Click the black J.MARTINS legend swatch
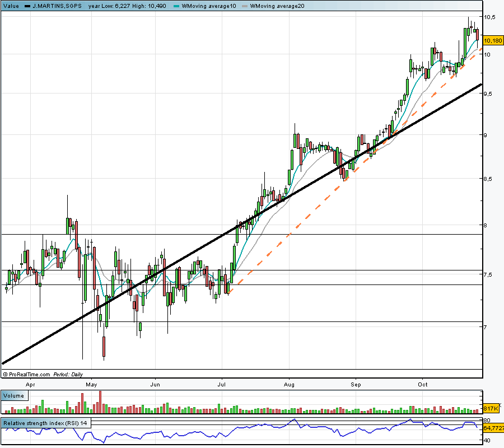The image size is (504, 448). point(27,6)
